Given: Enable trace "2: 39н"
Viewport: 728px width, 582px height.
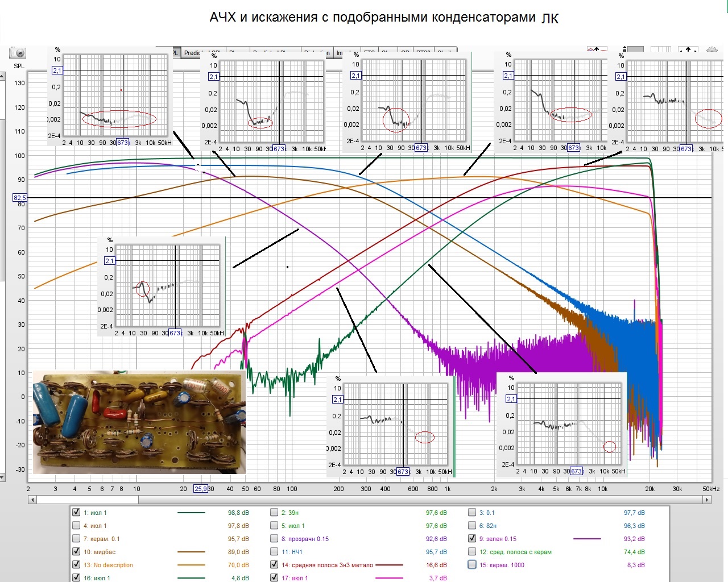Looking at the screenshot, I should coord(274,512).
